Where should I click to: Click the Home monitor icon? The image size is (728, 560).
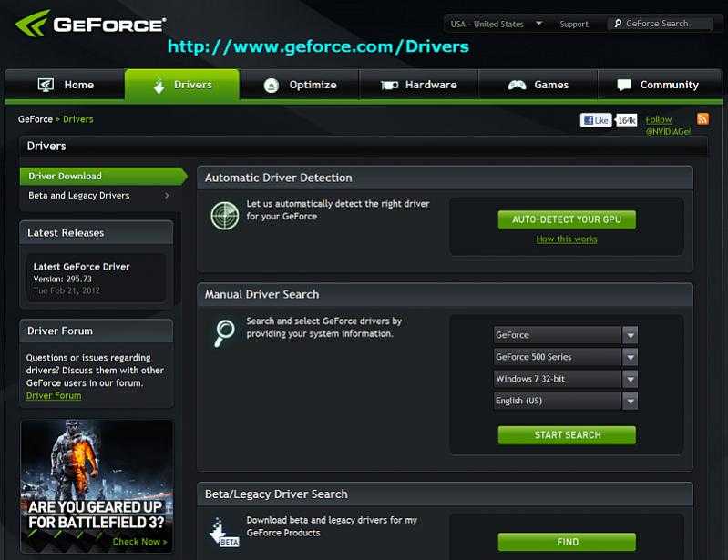click(46, 85)
